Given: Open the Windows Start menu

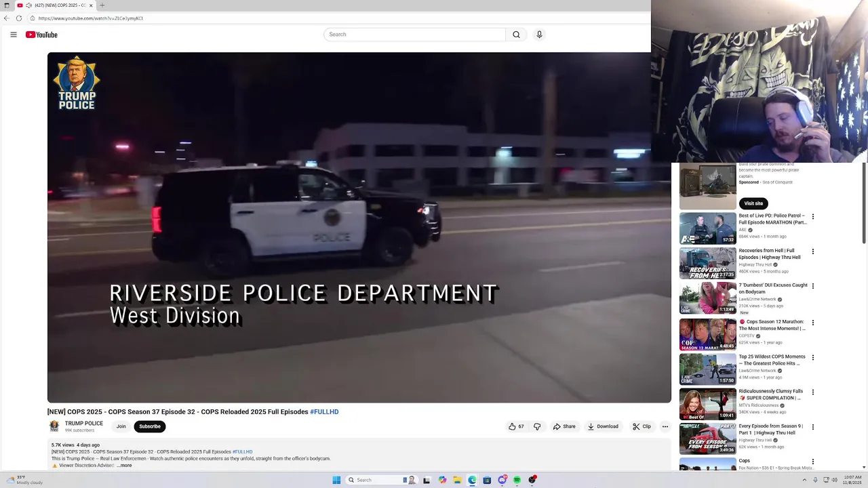Looking at the screenshot, I should pos(336,480).
